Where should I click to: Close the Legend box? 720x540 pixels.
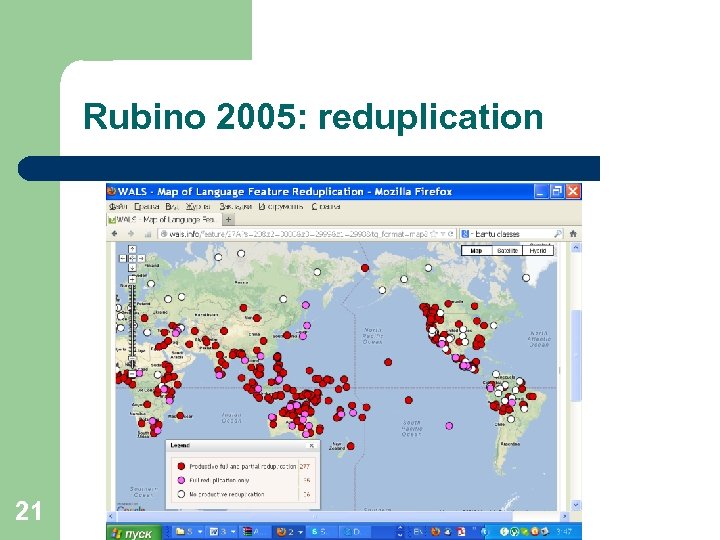312,445
